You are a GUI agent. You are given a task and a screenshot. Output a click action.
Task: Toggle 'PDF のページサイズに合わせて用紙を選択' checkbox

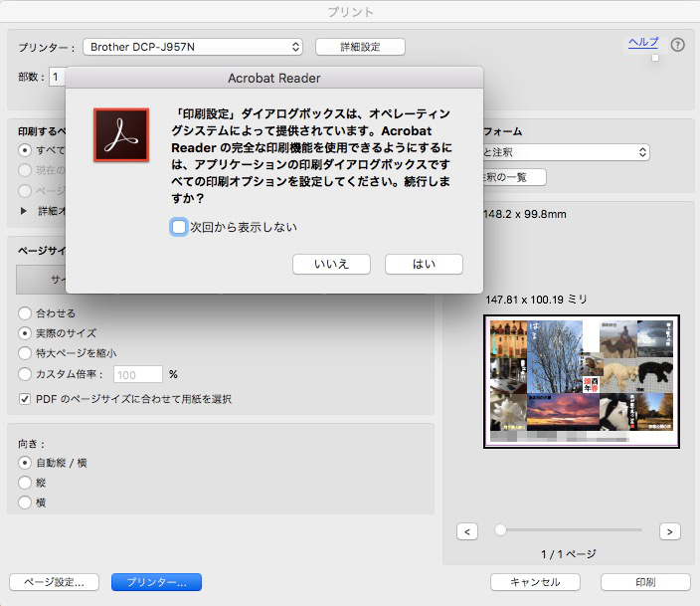point(25,399)
